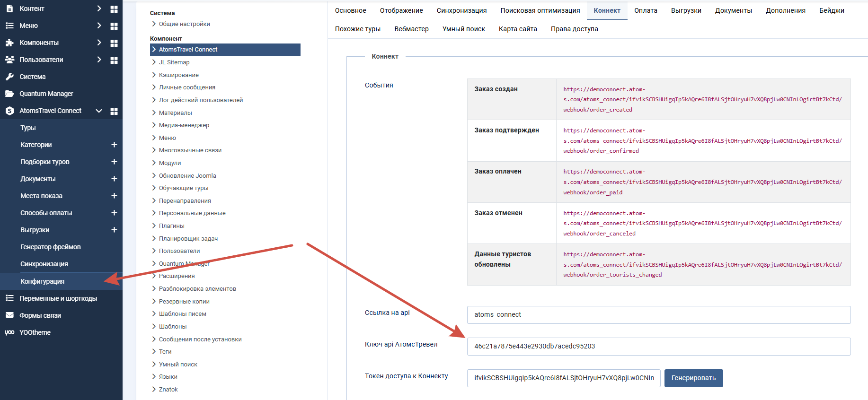The image size is (868, 400).
Task: Open the Контент dashboard grid icon
Action: 114,9
